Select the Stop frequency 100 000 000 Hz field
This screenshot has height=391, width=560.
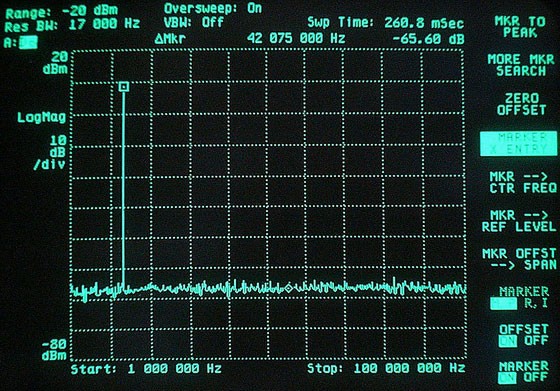[x=386, y=368]
